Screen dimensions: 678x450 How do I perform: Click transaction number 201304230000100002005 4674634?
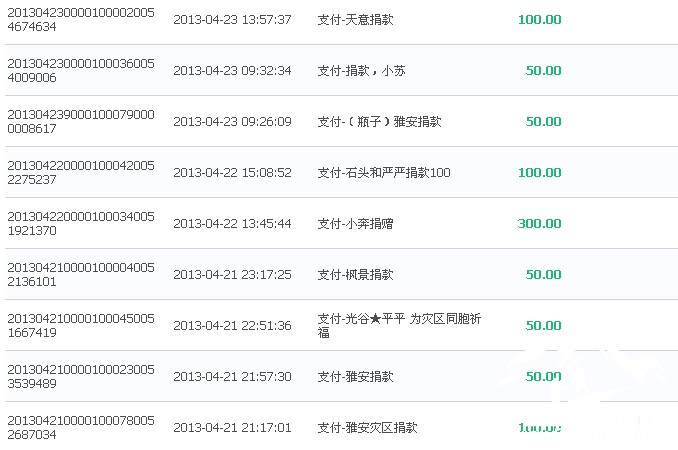click(81, 19)
